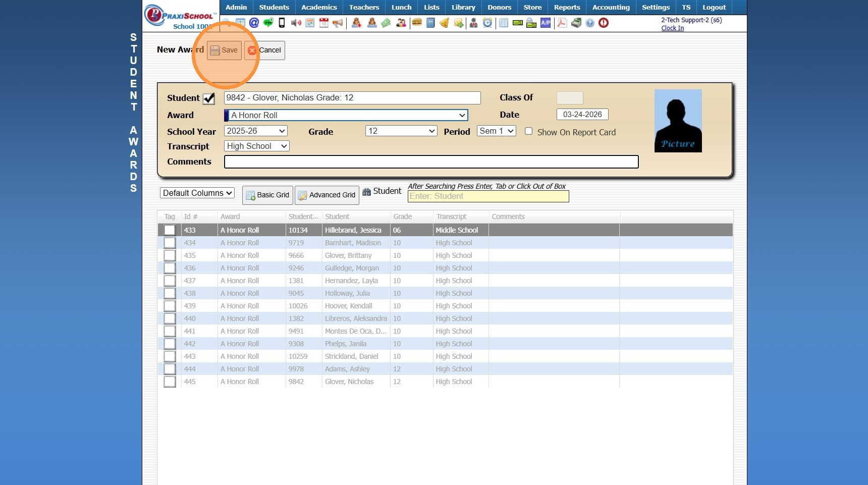Screen dimensions: 868x485
Task: Tag award row 438 Holloway, Julia
Action: 170,293
